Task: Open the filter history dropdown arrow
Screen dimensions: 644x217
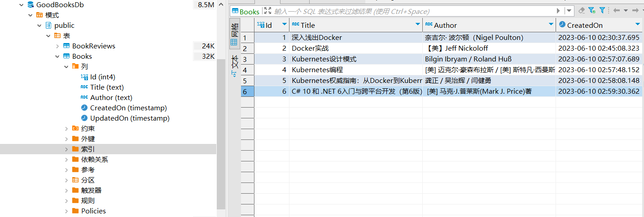Action: click(x=569, y=11)
